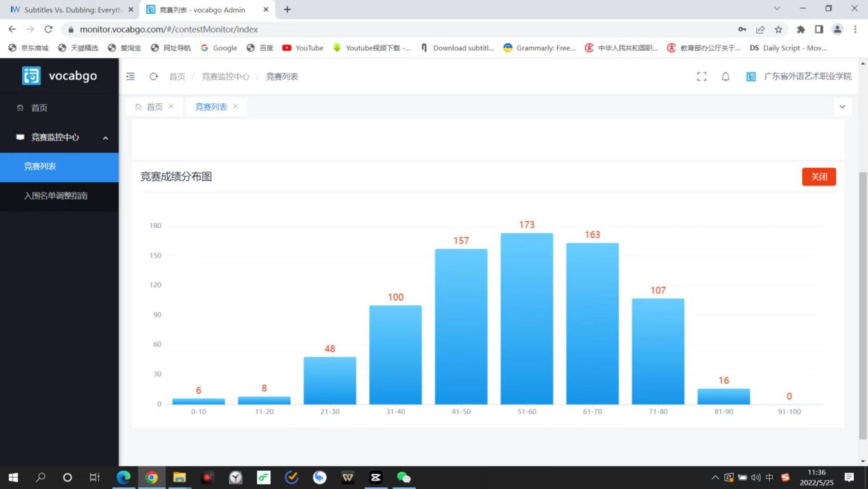This screenshot has height=489, width=868.
Task: Go to 首页 in the sidebar
Action: point(39,108)
